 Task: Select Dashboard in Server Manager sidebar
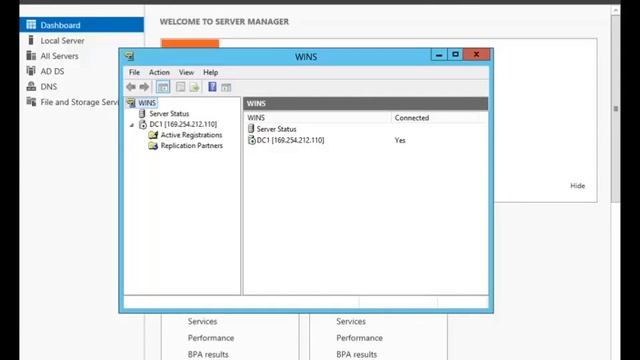click(x=82, y=25)
